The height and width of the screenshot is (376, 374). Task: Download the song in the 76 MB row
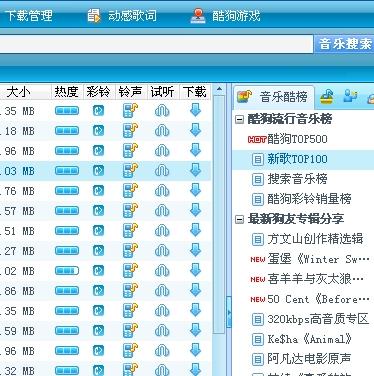[195, 191]
